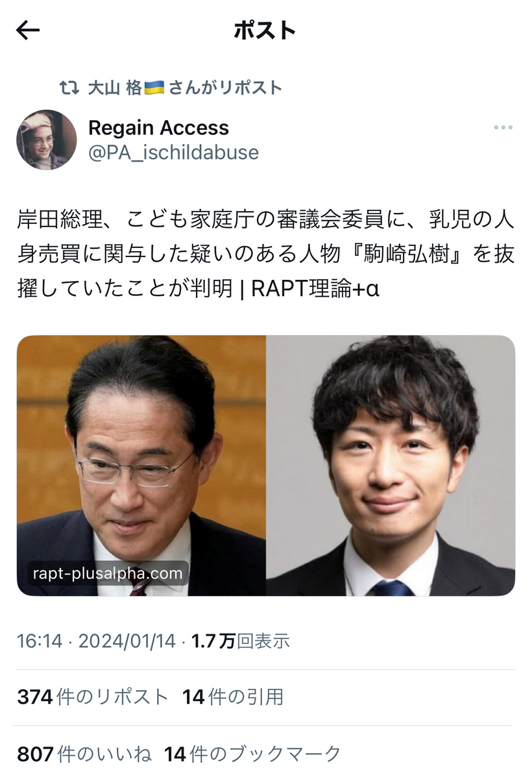Viewport: 532px width, 779px height.
Task: Open the left photo with glasses
Action: [x=141, y=465]
